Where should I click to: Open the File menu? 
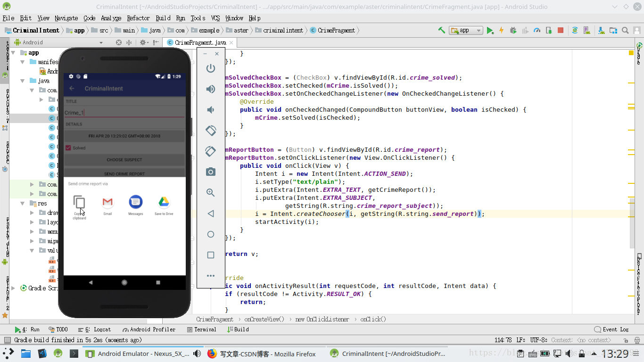[x=8, y=18]
